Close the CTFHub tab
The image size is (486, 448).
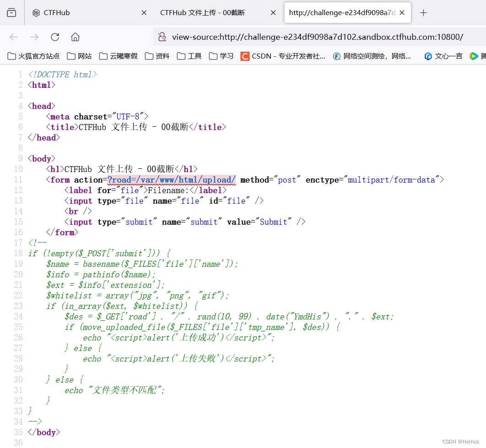(x=144, y=13)
